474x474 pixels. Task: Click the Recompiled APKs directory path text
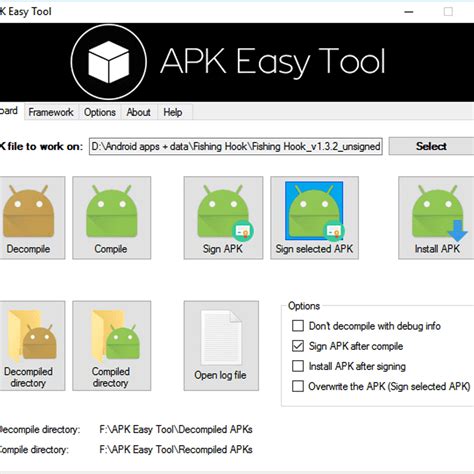coord(176,450)
